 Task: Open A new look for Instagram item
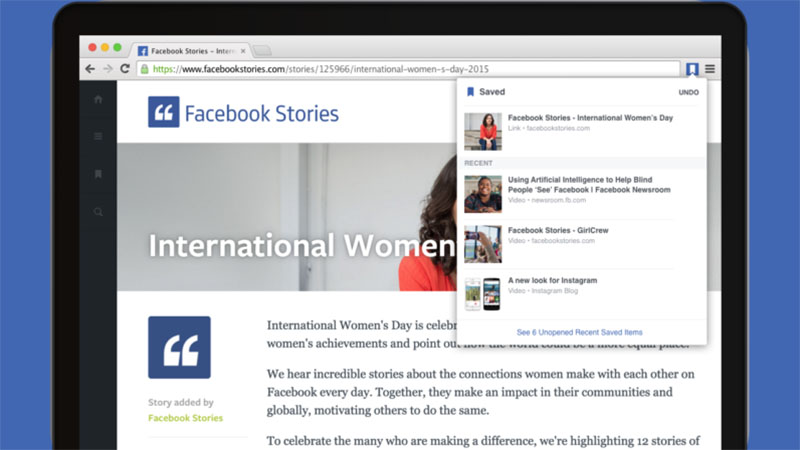(582, 294)
